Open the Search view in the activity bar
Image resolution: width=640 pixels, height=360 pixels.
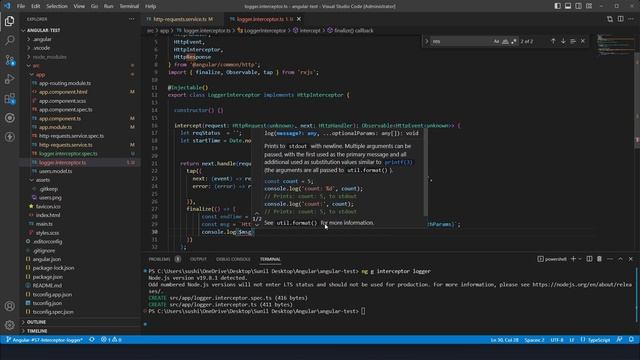pyautogui.click(x=9, y=40)
